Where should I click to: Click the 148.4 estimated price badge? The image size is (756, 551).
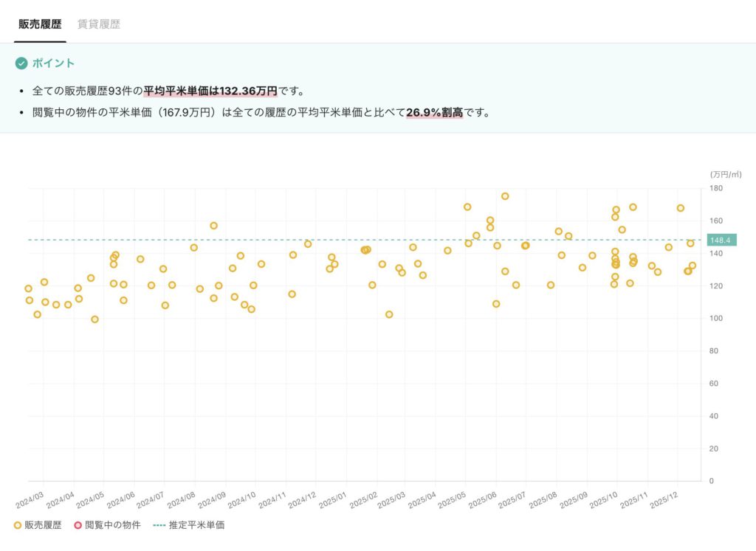click(720, 240)
